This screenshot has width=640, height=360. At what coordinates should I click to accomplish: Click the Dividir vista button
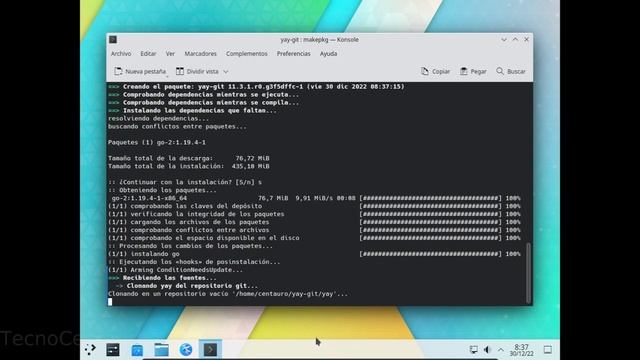click(x=198, y=71)
